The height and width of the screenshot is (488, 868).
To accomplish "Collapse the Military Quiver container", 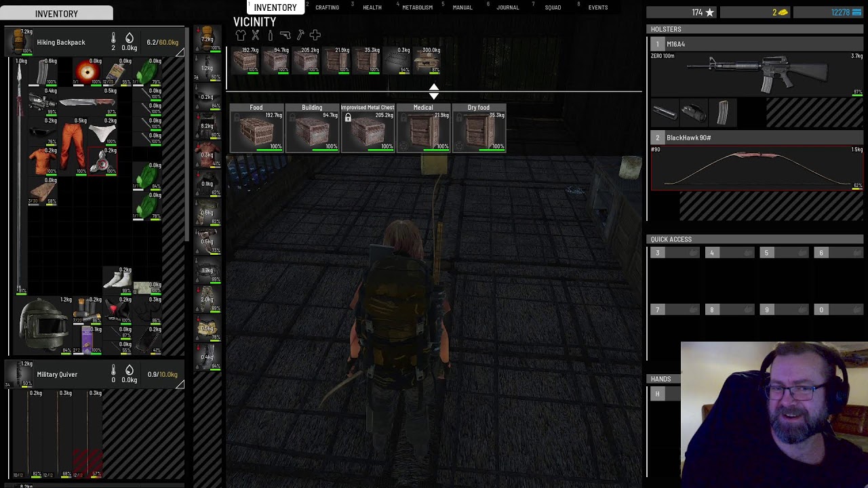I will (x=180, y=385).
